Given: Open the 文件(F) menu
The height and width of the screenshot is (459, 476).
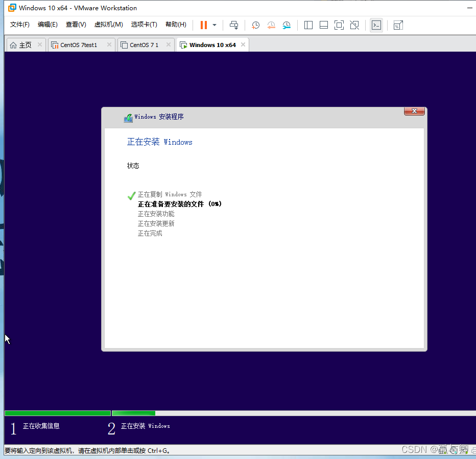Looking at the screenshot, I should (x=20, y=25).
